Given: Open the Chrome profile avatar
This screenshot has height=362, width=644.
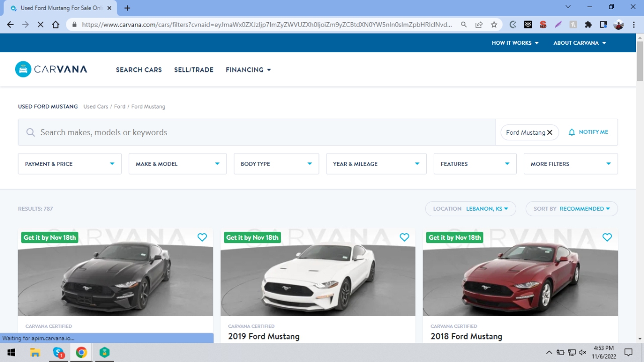Looking at the screenshot, I should (619, 24).
